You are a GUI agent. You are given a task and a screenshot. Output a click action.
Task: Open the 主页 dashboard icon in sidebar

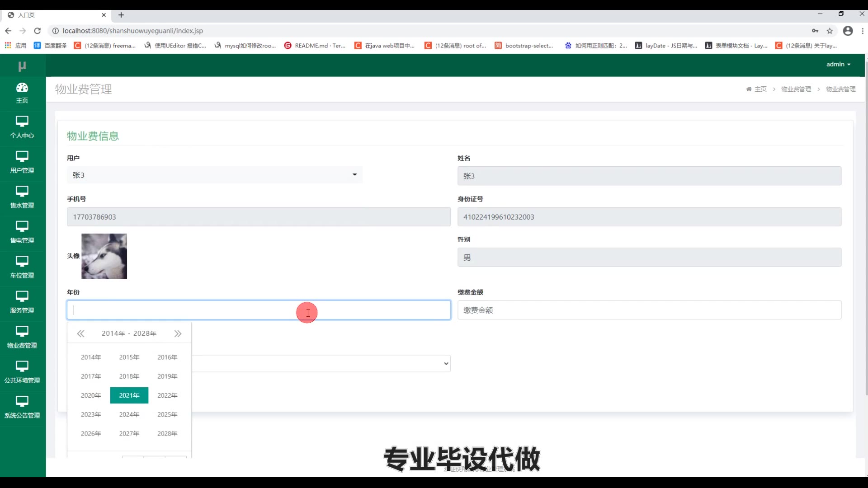(22, 88)
